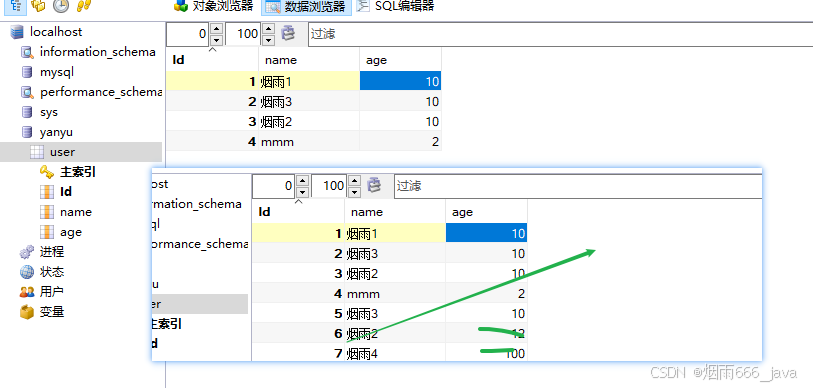This screenshot has width=813, height=388.
Task: Sort by Id column header in main grid
Action: click(212, 60)
